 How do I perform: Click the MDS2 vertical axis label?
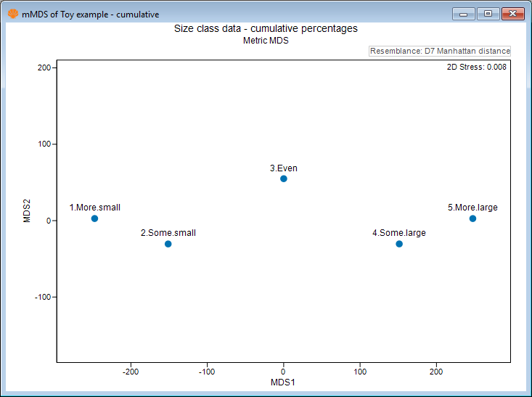(x=28, y=221)
